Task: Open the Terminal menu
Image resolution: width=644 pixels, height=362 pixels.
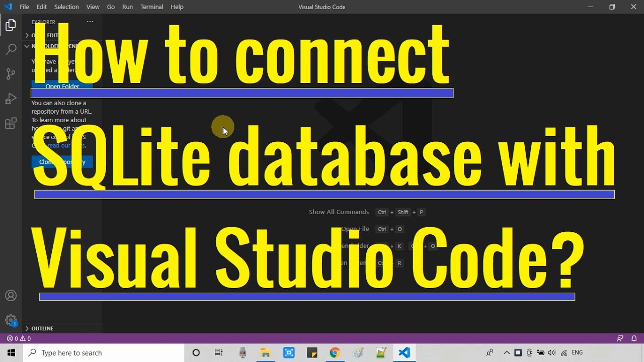Action: point(151,7)
